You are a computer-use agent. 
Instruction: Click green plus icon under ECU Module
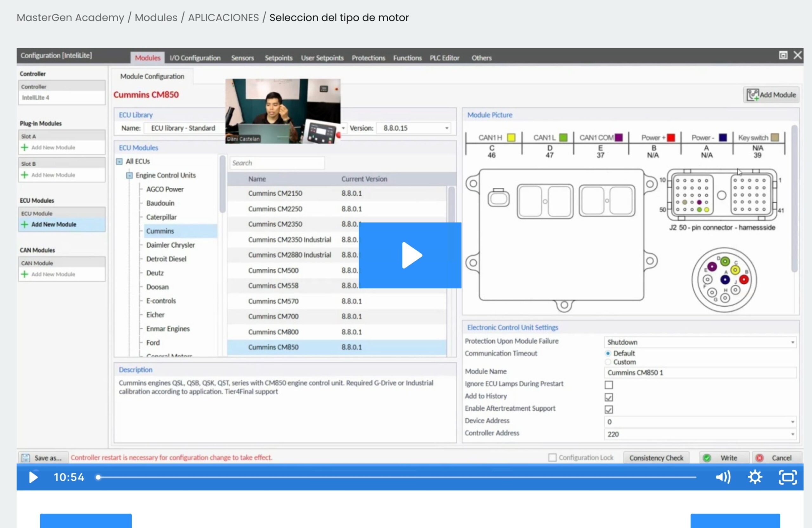pos(24,225)
